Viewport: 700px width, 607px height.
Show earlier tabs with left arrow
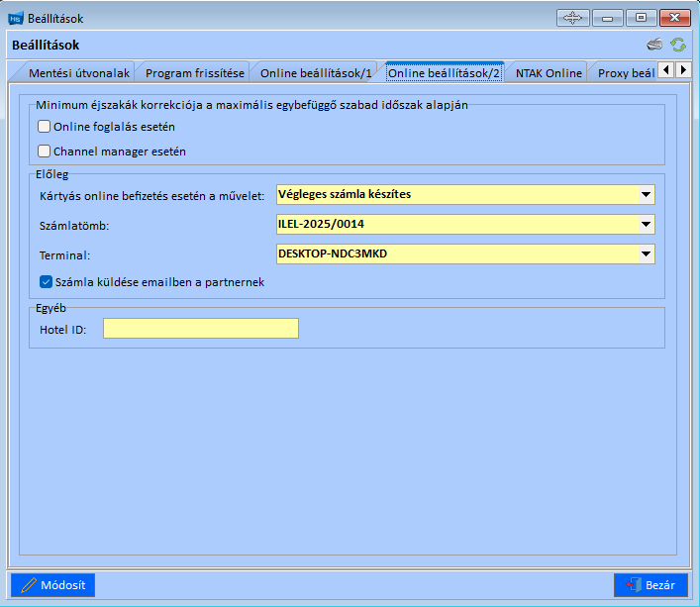(666, 69)
